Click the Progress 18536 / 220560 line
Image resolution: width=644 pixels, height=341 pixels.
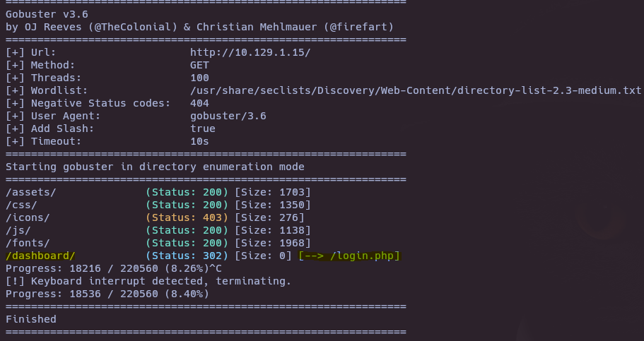pyautogui.click(x=107, y=294)
